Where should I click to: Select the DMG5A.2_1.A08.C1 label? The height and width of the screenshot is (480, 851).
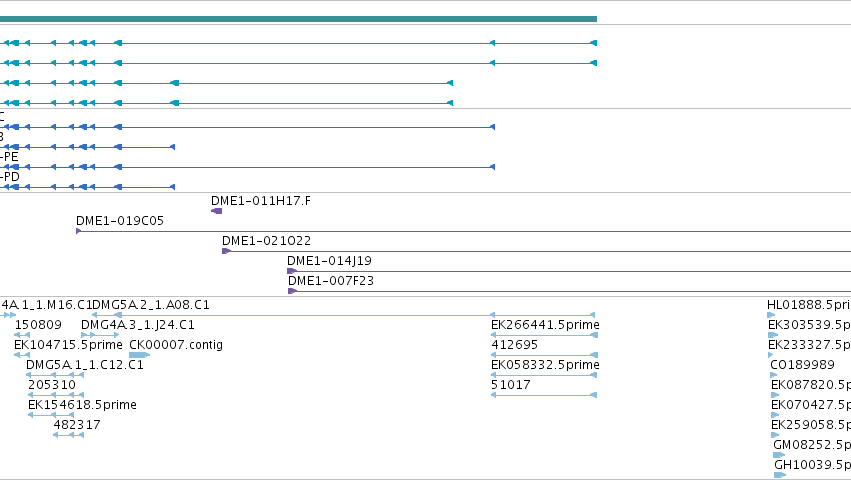151,305
